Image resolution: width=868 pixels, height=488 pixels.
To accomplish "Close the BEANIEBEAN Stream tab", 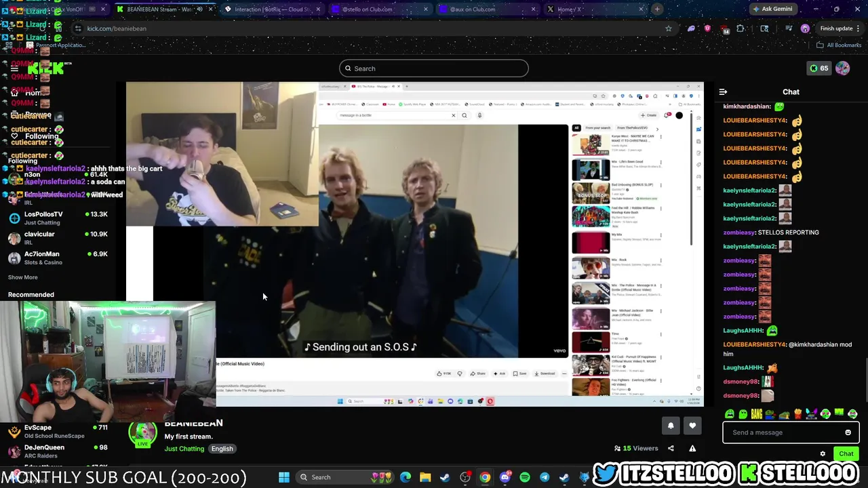I will point(210,9).
